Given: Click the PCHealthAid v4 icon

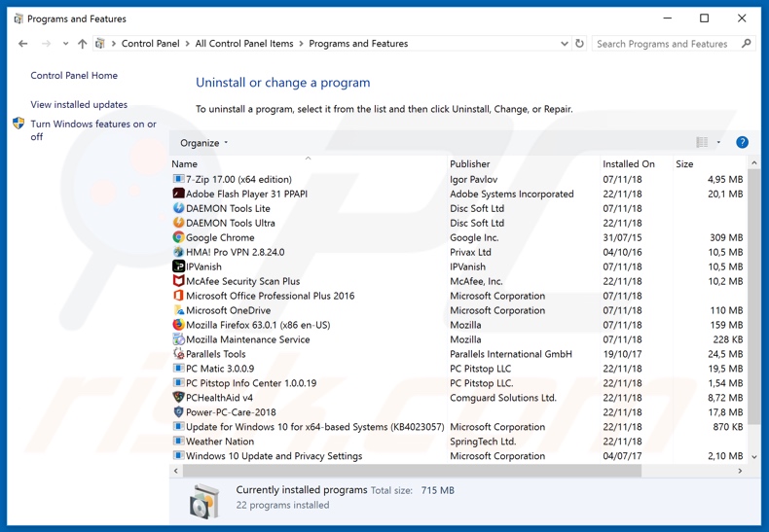Looking at the screenshot, I should [x=178, y=397].
